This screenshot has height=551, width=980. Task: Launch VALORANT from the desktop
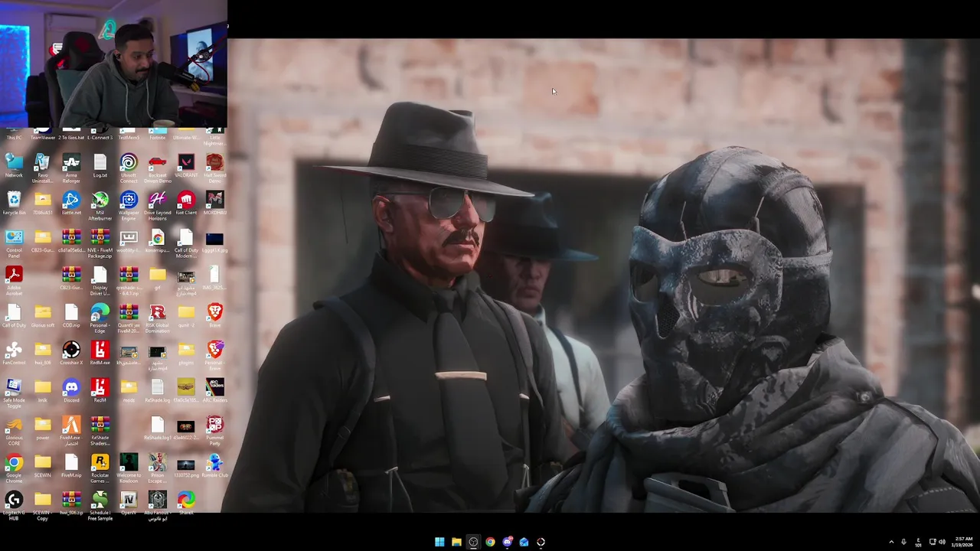(186, 166)
